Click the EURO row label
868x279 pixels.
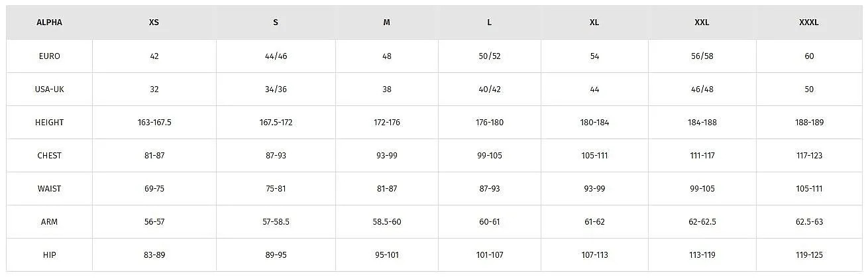click(x=49, y=56)
